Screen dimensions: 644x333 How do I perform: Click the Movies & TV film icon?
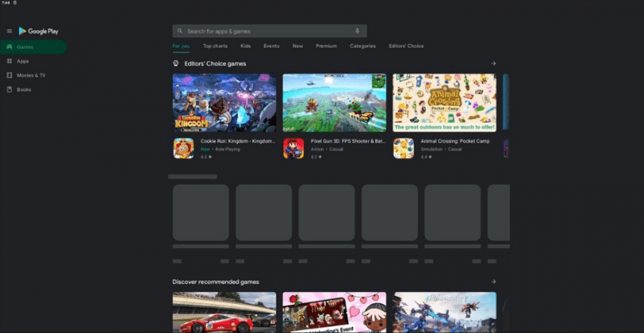pyautogui.click(x=9, y=76)
